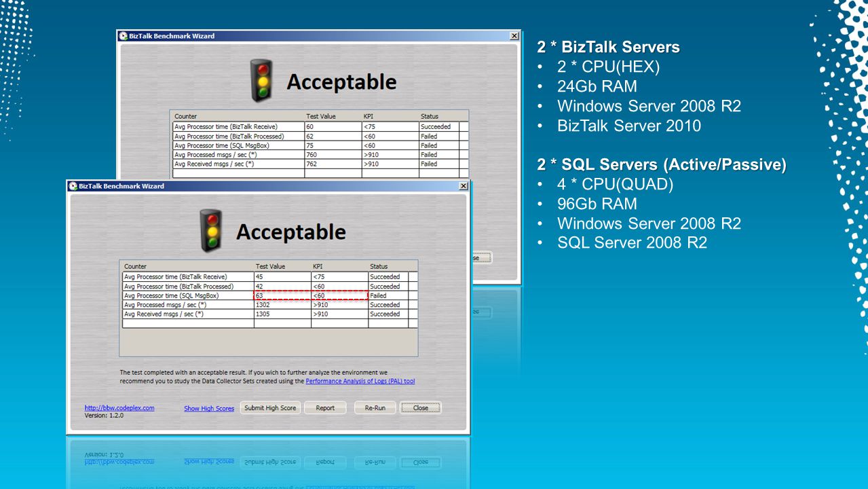Select the Succeeded status in the back window
868x489 pixels.
tap(438, 126)
